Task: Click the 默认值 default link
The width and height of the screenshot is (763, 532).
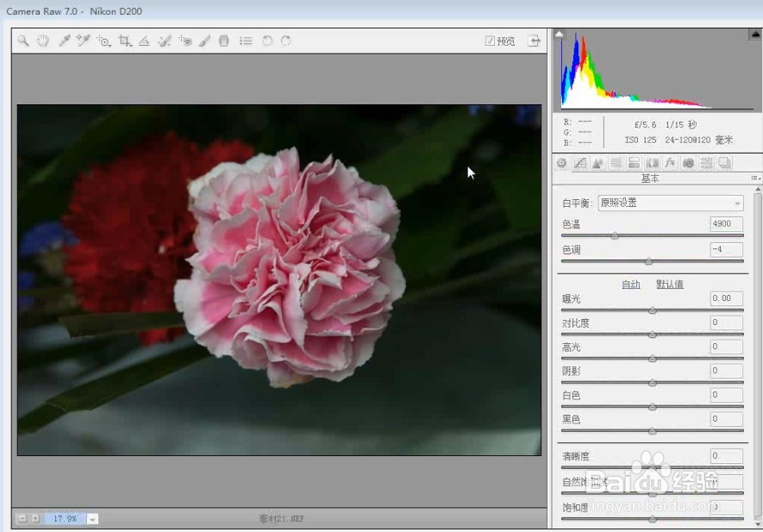Action: tap(670, 285)
